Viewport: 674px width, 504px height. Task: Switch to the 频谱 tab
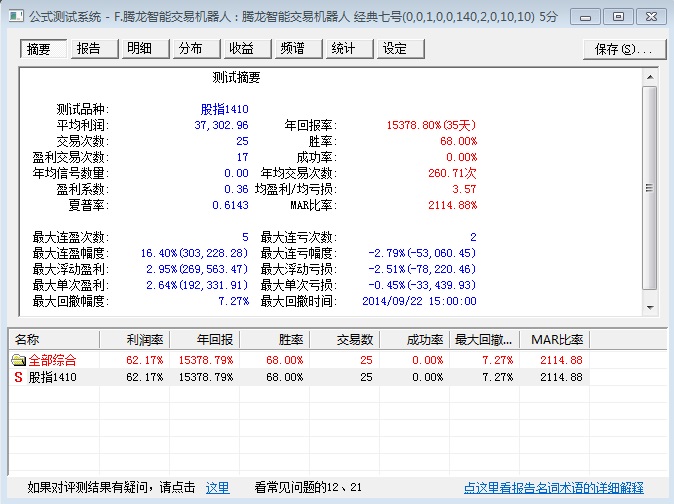click(298, 49)
